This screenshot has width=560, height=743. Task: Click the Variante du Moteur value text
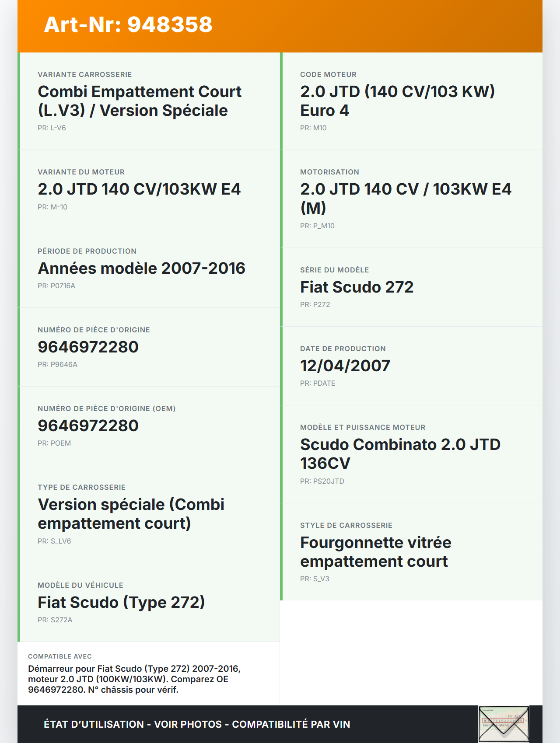click(139, 189)
